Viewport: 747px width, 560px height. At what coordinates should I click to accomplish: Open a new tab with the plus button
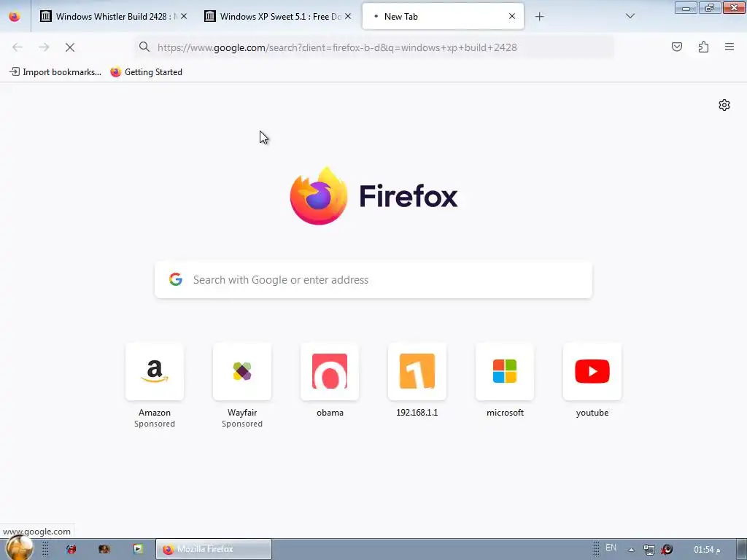(x=539, y=17)
